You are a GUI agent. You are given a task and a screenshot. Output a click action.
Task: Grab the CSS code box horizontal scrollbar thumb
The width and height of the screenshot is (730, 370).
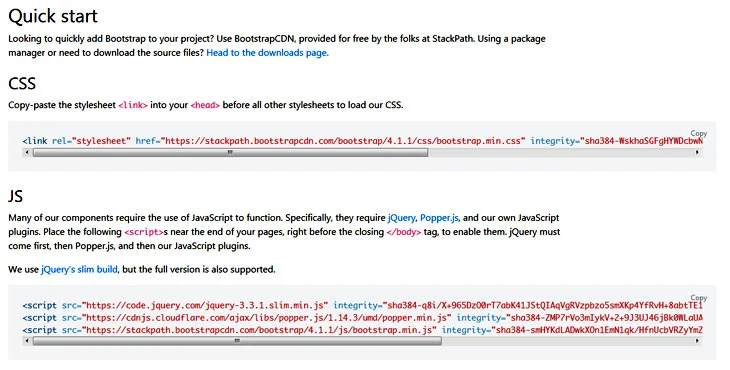(x=230, y=152)
